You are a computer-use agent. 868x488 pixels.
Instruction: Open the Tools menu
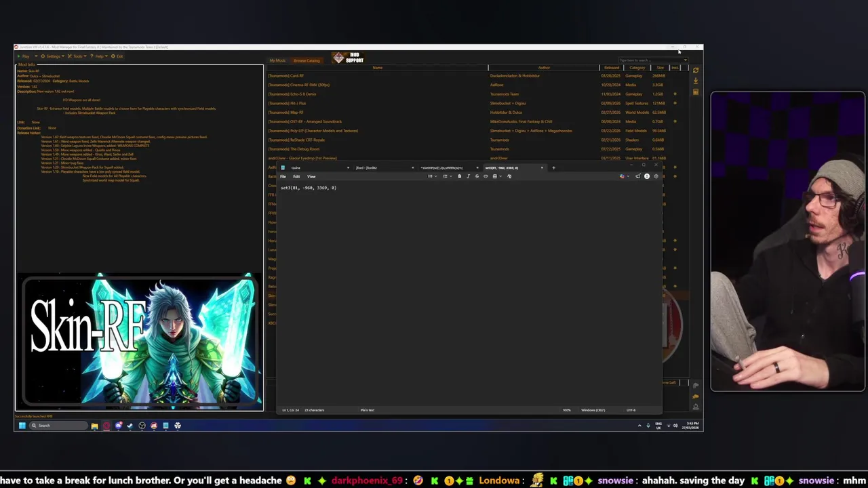tap(77, 56)
